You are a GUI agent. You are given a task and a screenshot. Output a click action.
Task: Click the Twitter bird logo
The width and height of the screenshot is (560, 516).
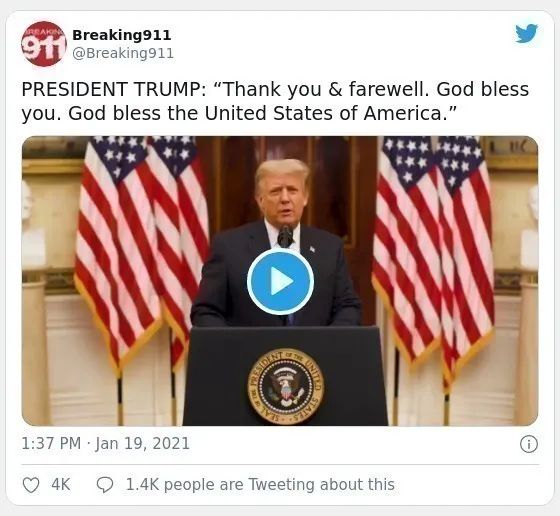pyautogui.click(x=526, y=33)
